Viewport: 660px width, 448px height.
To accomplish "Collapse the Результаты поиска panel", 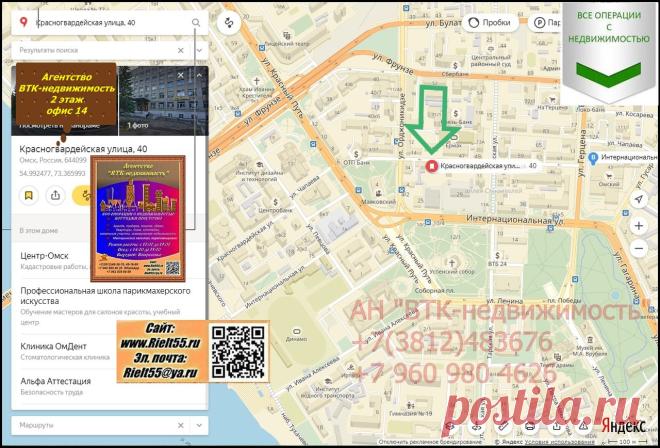I will click(200, 50).
